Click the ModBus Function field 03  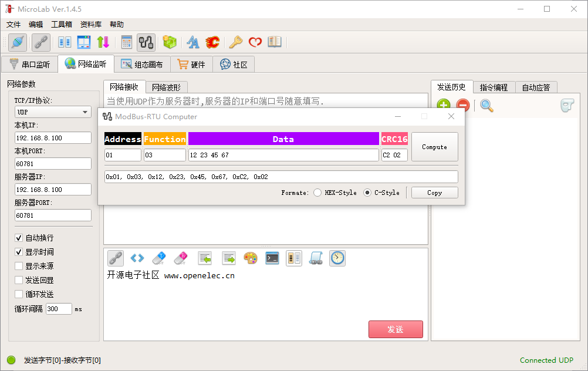(165, 155)
